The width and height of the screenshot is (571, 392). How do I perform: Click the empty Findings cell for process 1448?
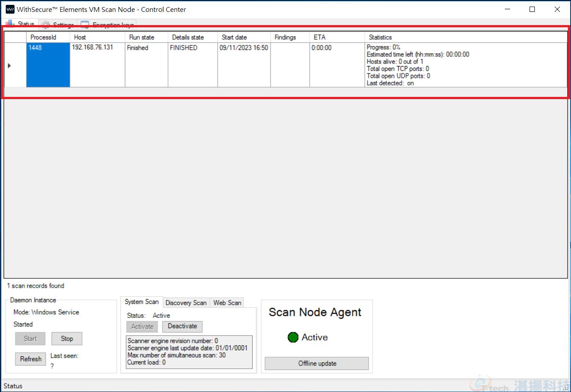click(x=290, y=65)
